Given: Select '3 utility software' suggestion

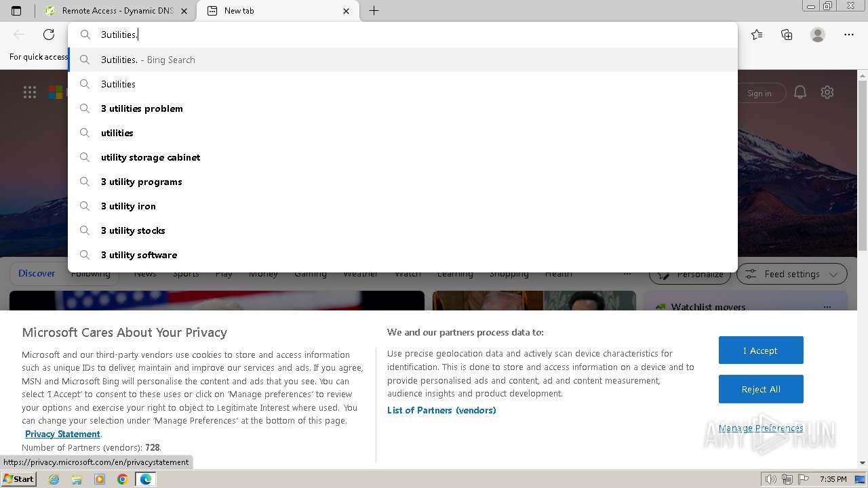Looking at the screenshot, I should [403, 255].
